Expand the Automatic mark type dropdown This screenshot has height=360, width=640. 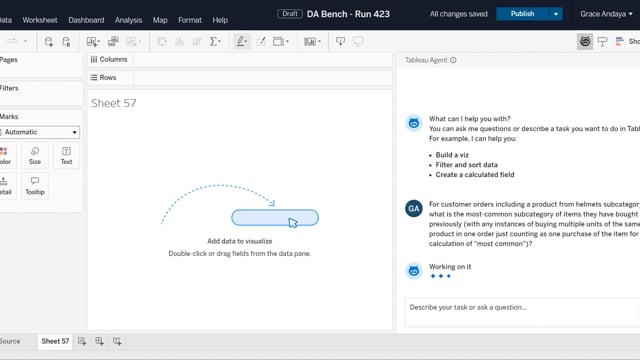(x=40, y=132)
